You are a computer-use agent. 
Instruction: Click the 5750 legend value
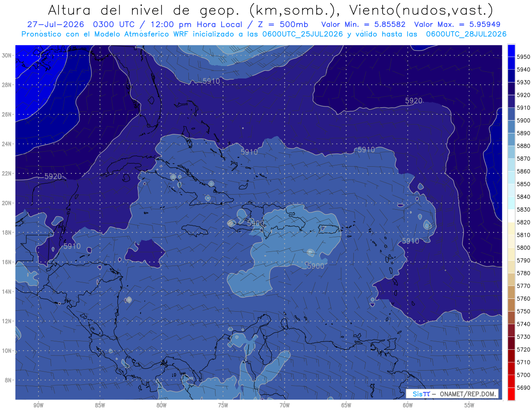pos(524,311)
